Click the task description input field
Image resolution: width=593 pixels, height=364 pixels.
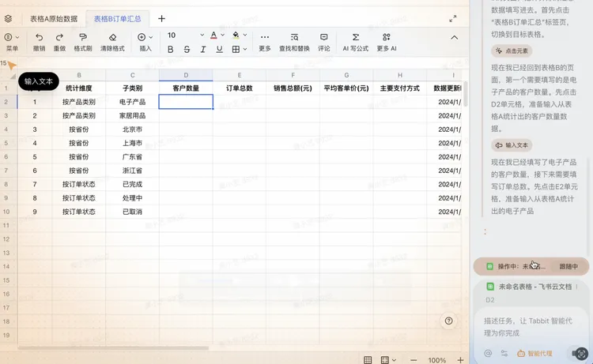tap(530, 327)
